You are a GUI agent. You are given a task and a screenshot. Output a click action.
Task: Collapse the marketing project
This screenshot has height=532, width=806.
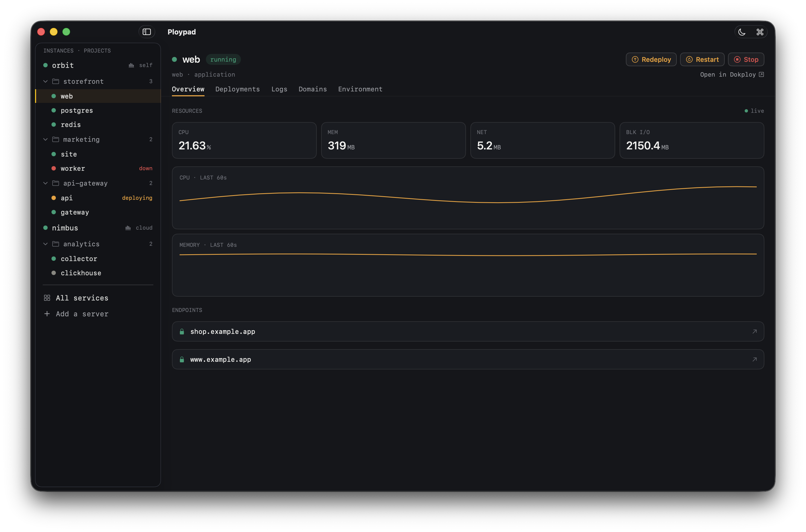(x=45, y=140)
